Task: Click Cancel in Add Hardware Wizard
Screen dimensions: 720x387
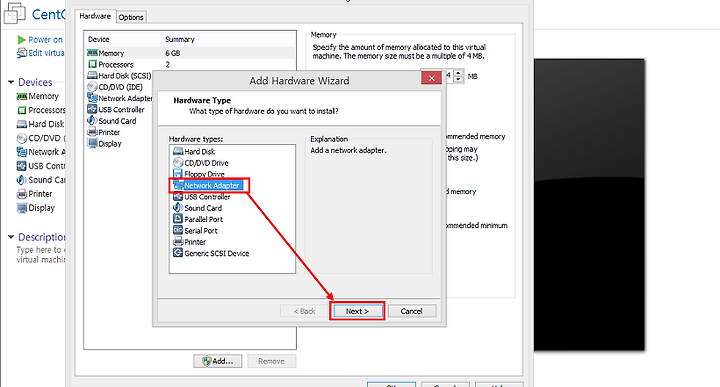Action: [x=411, y=311]
